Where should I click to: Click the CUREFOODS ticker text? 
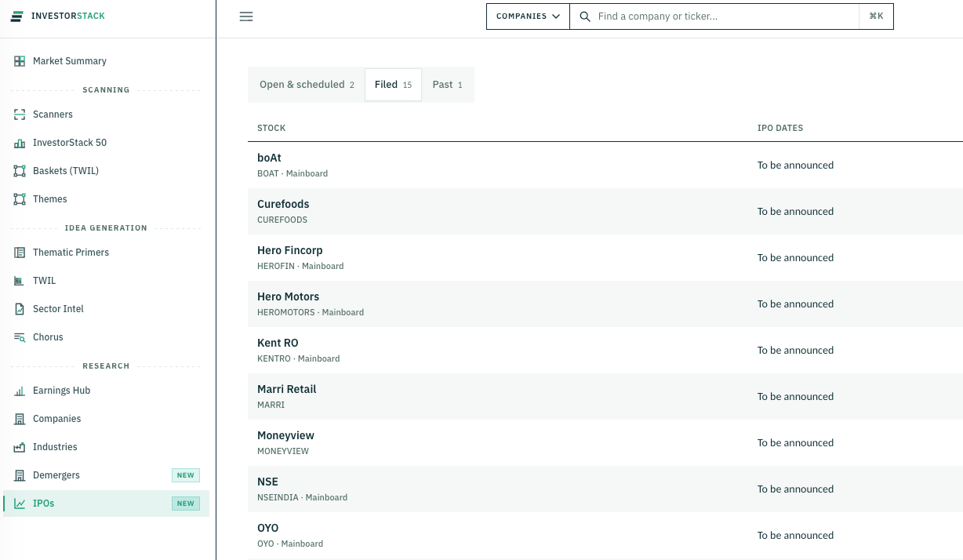click(x=282, y=220)
